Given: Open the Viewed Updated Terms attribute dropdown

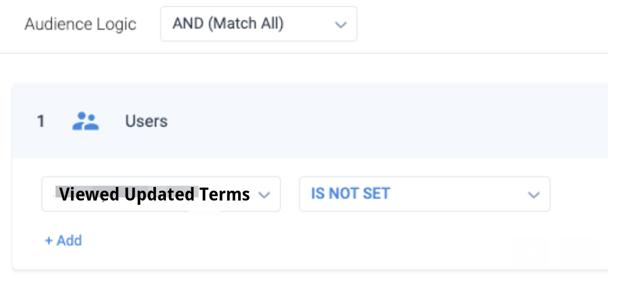Looking at the screenshot, I should coord(161,194).
